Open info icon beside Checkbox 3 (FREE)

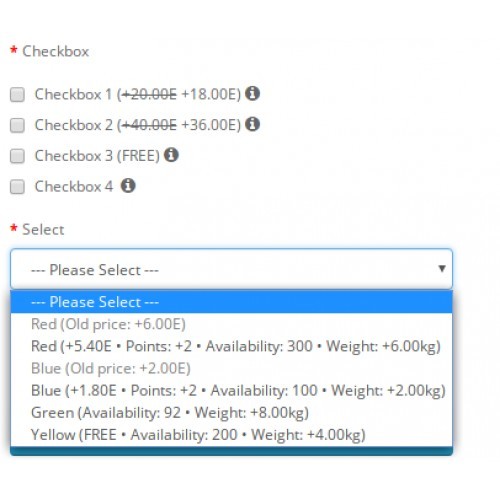171,155
